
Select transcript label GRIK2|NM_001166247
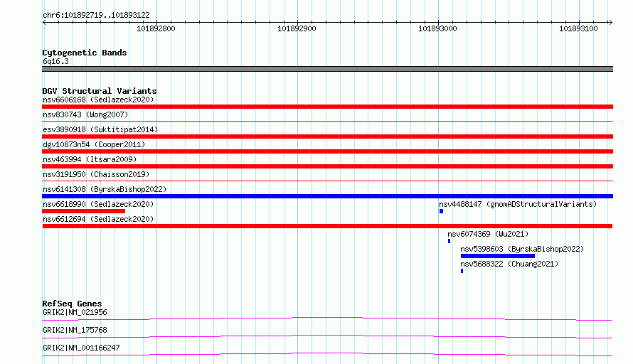81,348
